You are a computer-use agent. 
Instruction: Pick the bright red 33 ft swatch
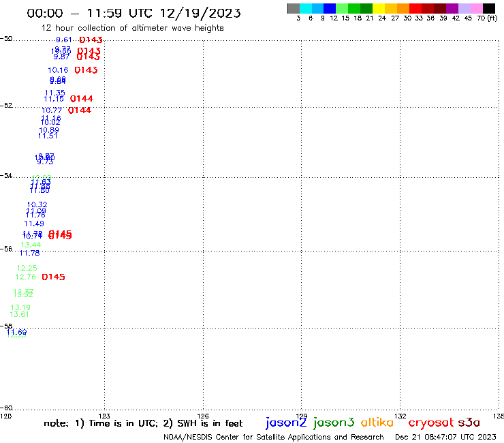[x=415, y=8]
